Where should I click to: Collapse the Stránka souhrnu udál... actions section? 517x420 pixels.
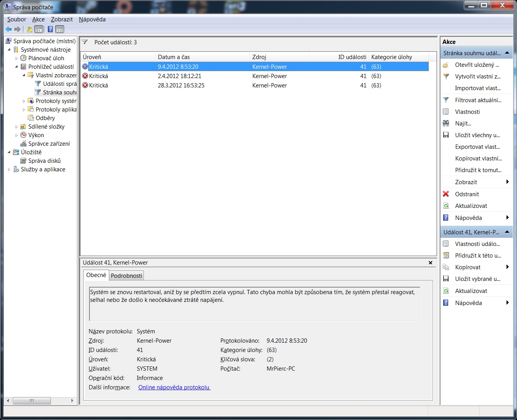(x=507, y=53)
